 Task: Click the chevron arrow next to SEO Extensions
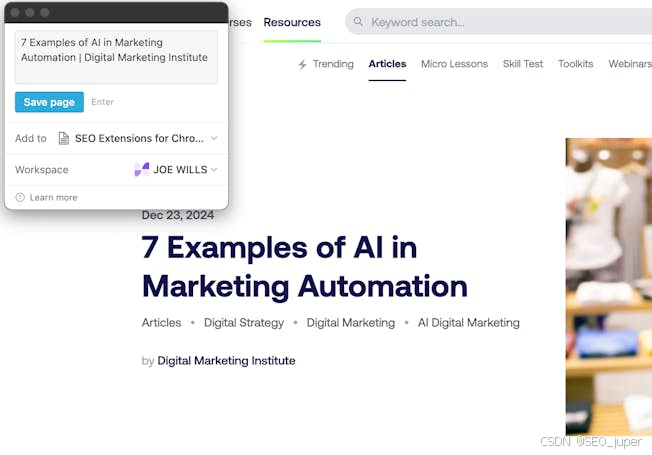(x=214, y=138)
